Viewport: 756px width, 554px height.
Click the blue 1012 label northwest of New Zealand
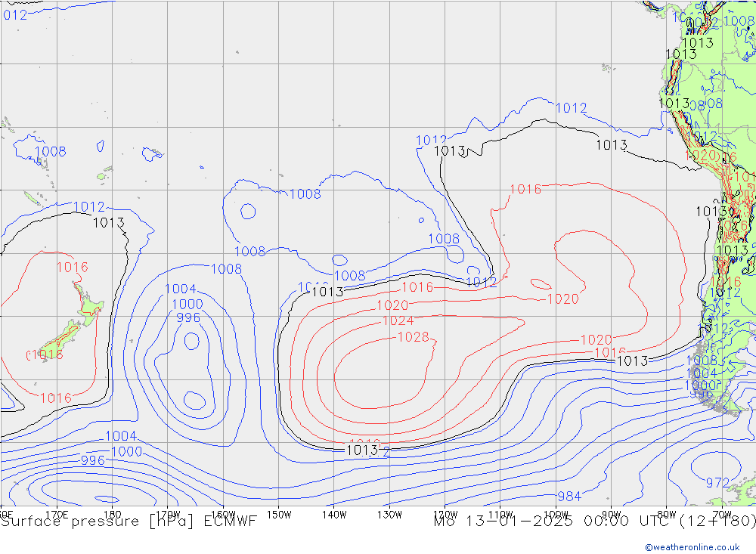[x=88, y=207]
